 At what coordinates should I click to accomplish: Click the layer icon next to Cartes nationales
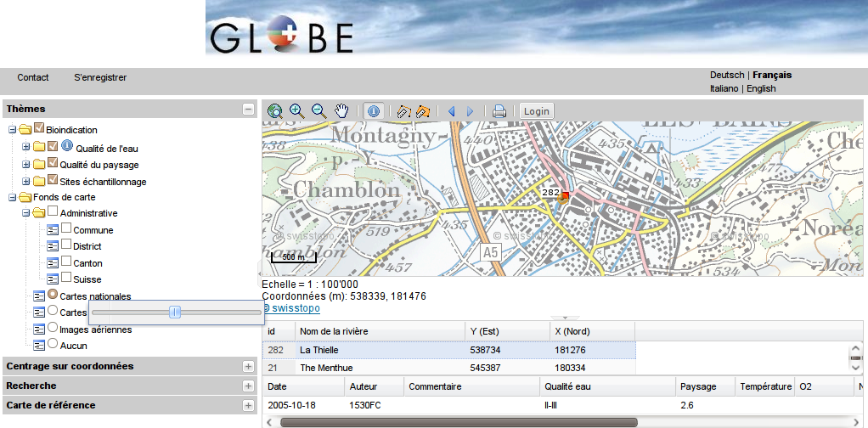tap(39, 296)
